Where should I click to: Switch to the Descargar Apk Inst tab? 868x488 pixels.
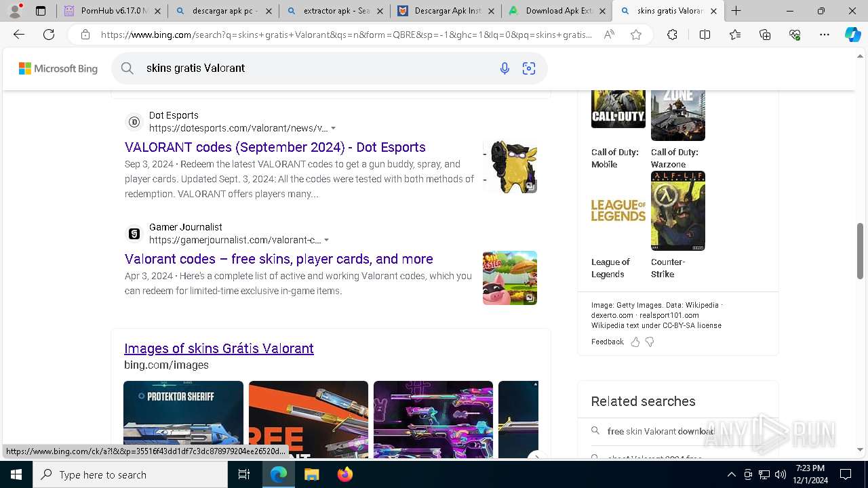[x=445, y=11]
